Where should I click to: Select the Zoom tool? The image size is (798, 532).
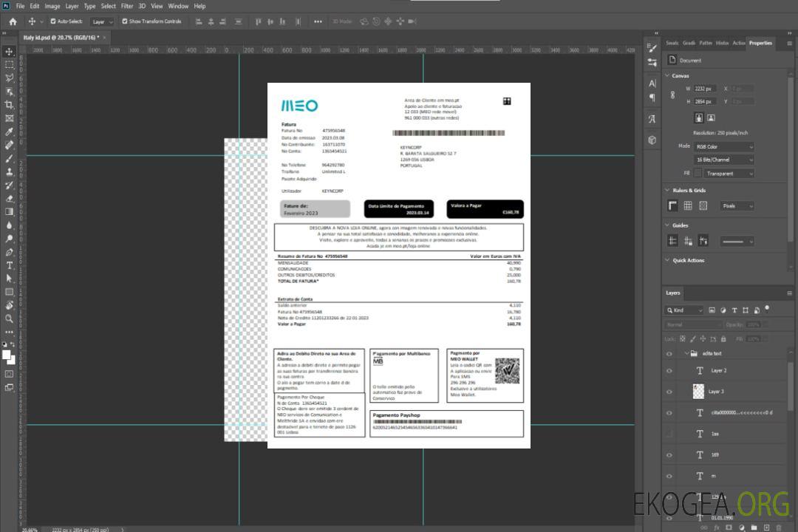pyautogui.click(x=10, y=318)
